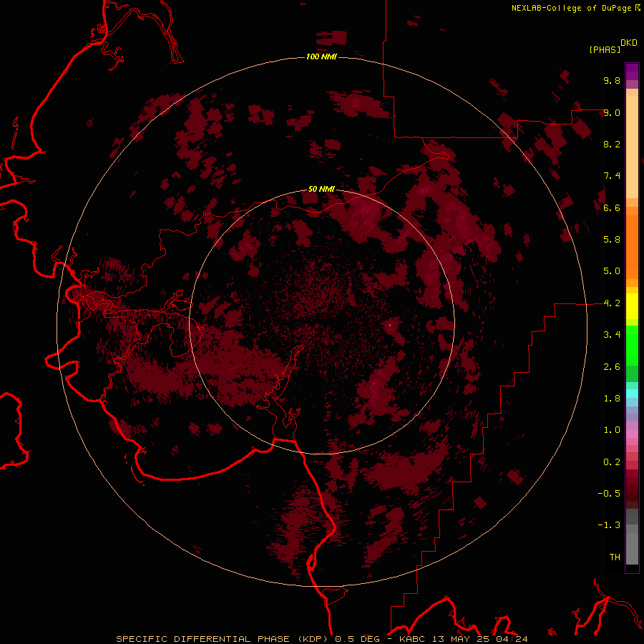The width and height of the screenshot is (644, 644).
Task: Pick the light peach segment of color bar
Action: [632, 147]
